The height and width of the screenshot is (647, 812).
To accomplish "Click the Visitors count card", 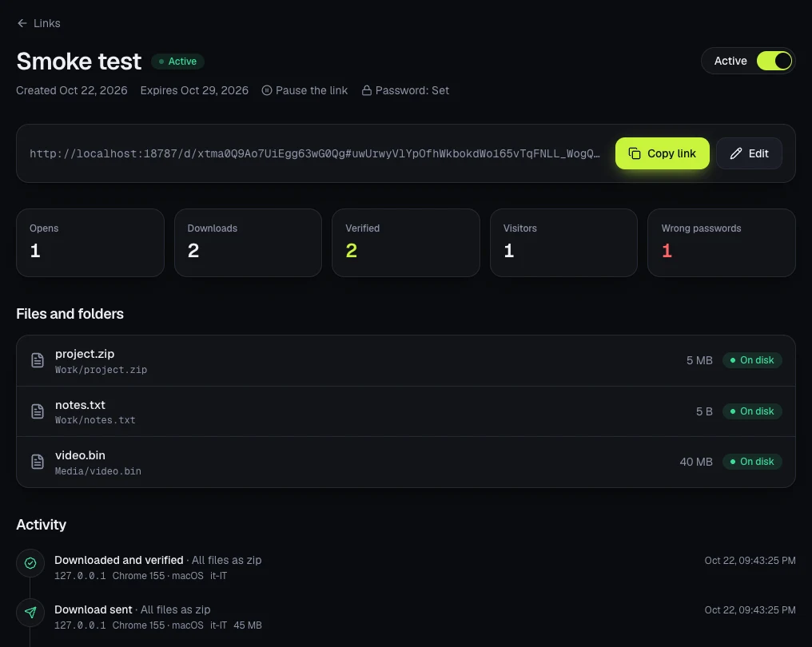I will 563,243.
